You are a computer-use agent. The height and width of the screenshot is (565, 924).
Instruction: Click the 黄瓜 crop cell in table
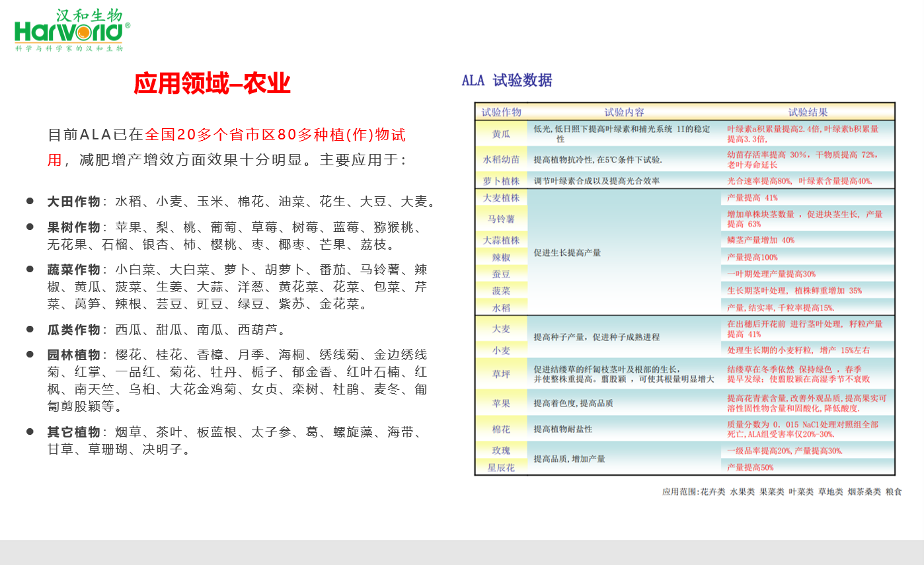[501, 133]
